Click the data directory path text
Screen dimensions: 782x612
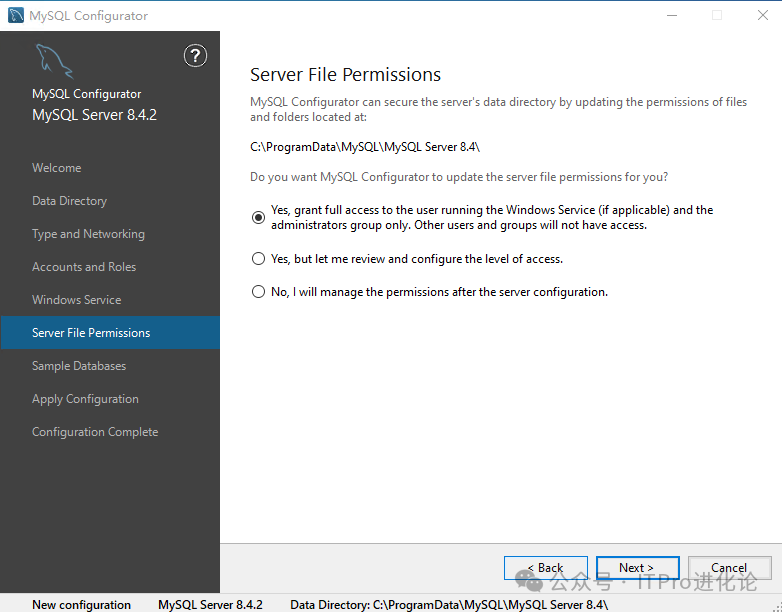click(365, 147)
